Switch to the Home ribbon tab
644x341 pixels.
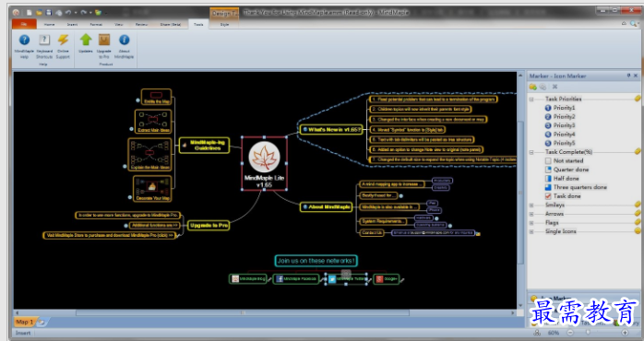tap(49, 25)
